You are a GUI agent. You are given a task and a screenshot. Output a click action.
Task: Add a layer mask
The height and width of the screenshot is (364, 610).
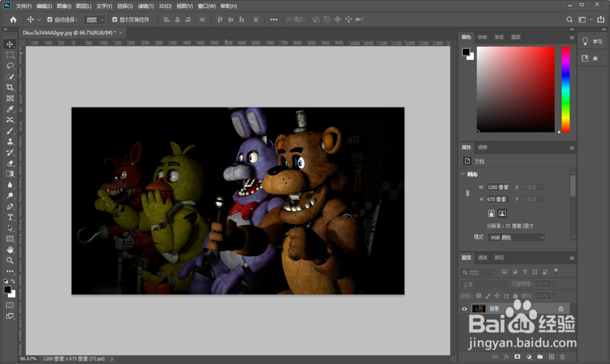(517, 357)
